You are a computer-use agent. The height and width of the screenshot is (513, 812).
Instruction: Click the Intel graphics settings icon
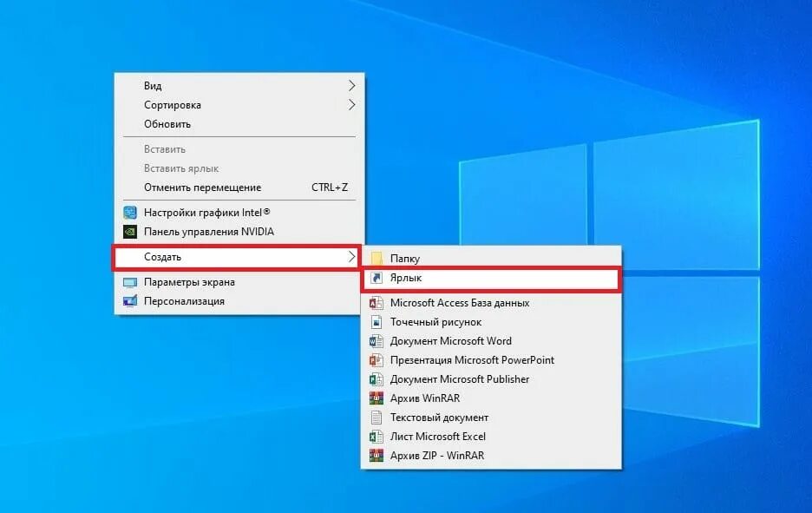130,213
